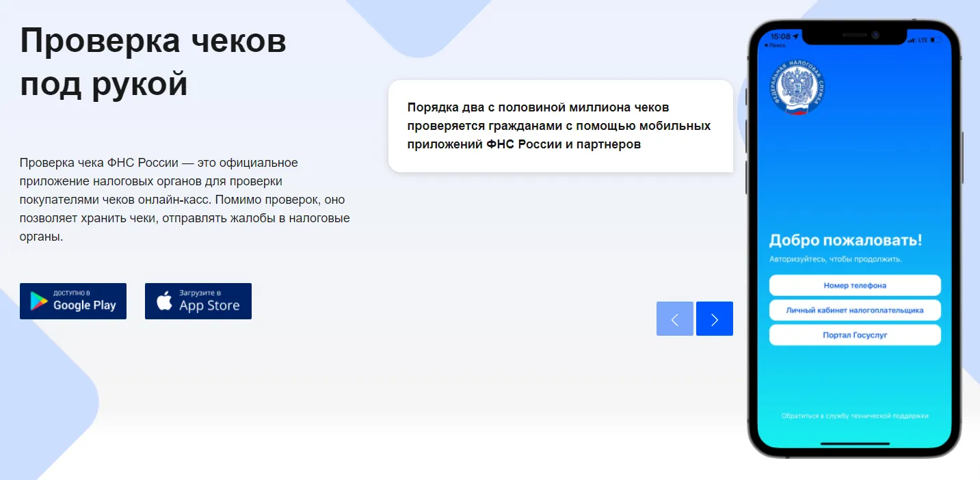Choose 'Личный кабинет налогоплательщика' login option

pyautogui.click(x=855, y=310)
